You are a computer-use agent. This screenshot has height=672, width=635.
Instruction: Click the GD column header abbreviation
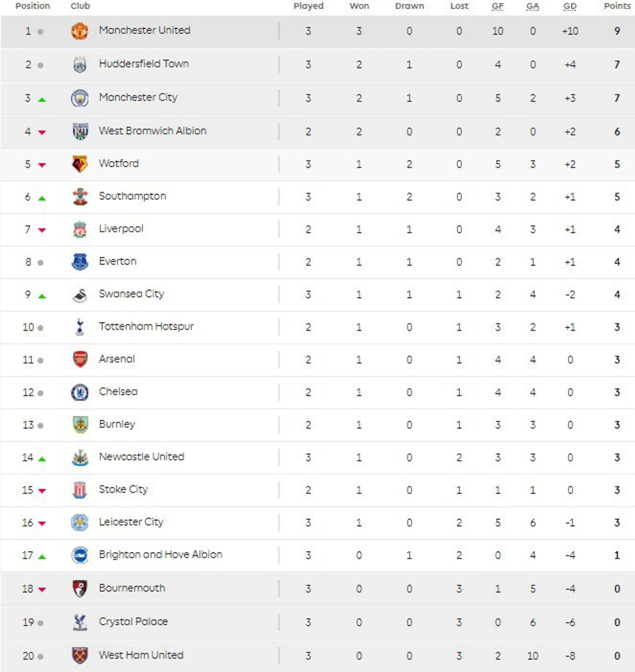click(570, 6)
